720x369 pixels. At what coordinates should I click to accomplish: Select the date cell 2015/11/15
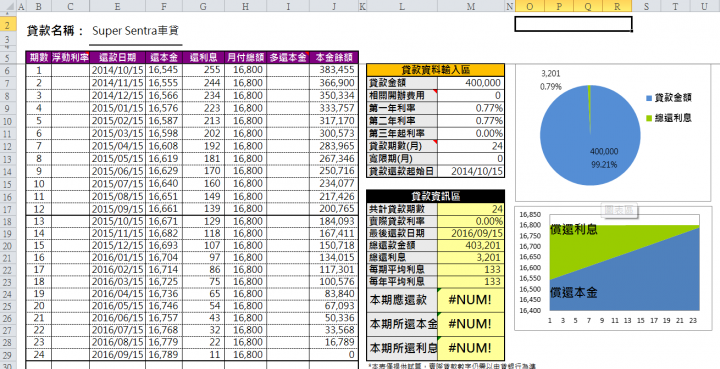118,234
